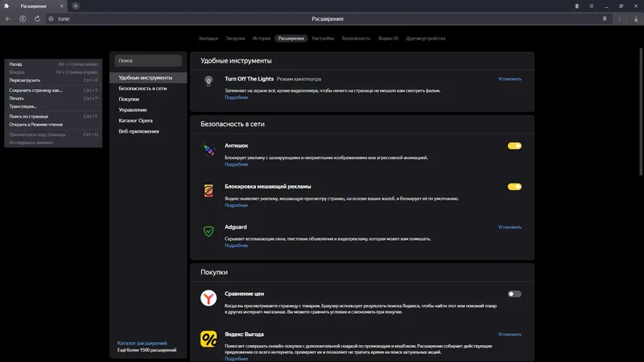Install Adguard via Установить
Viewport: 644px width, 362px height.
point(510,227)
